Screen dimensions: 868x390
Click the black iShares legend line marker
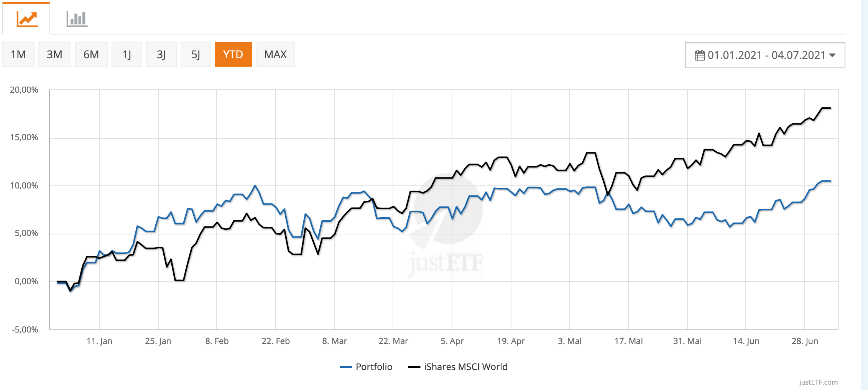414,367
